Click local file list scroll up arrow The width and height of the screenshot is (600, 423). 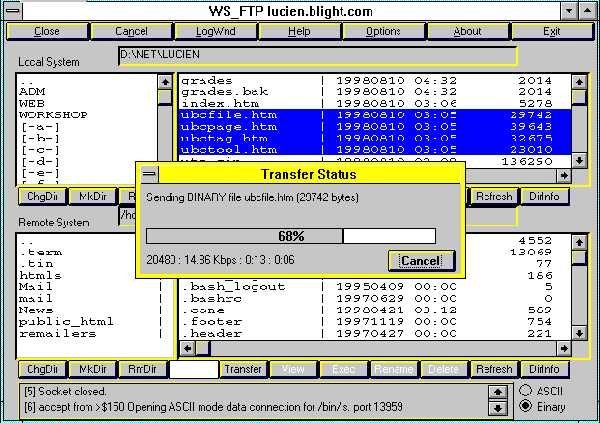[x=579, y=81]
